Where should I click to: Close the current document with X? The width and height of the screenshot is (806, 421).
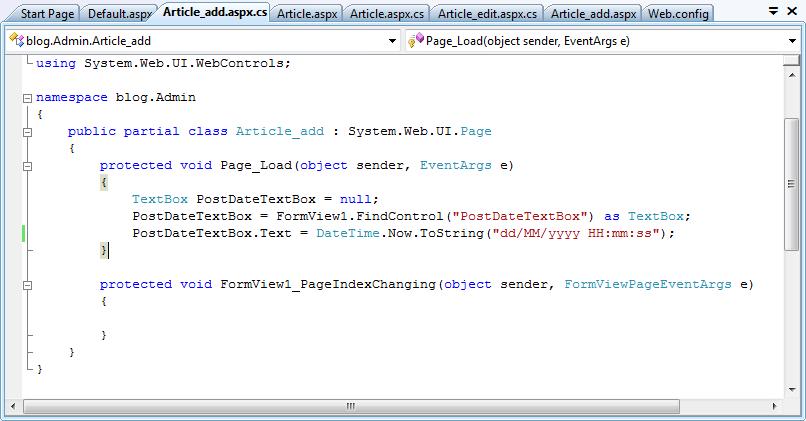pyautogui.click(x=792, y=10)
